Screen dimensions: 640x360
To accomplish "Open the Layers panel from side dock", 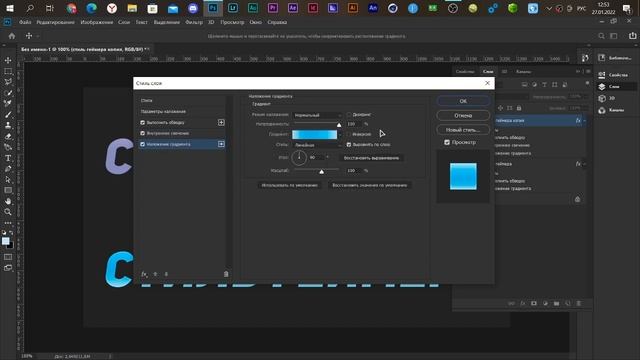I will 610,87.
